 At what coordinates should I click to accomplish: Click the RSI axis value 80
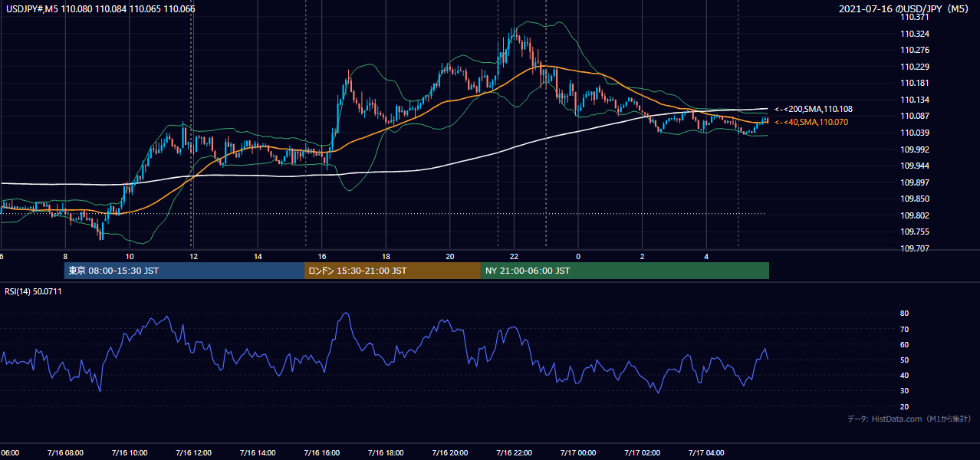(905, 314)
